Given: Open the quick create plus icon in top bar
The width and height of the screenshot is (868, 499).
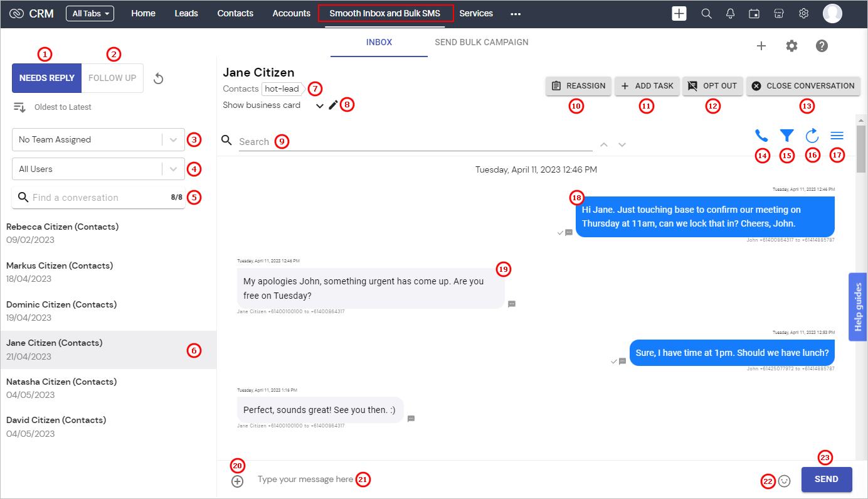Looking at the screenshot, I should click(x=679, y=13).
